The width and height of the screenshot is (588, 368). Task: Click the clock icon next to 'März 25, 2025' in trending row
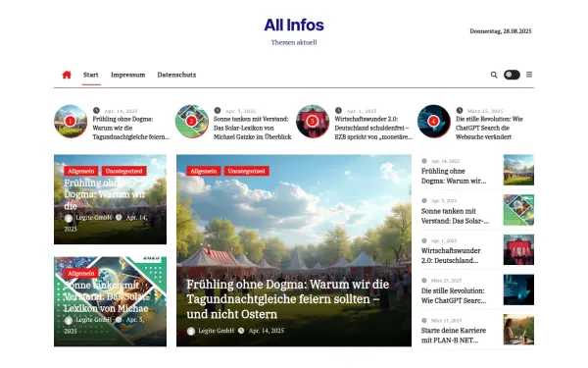coord(460,110)
